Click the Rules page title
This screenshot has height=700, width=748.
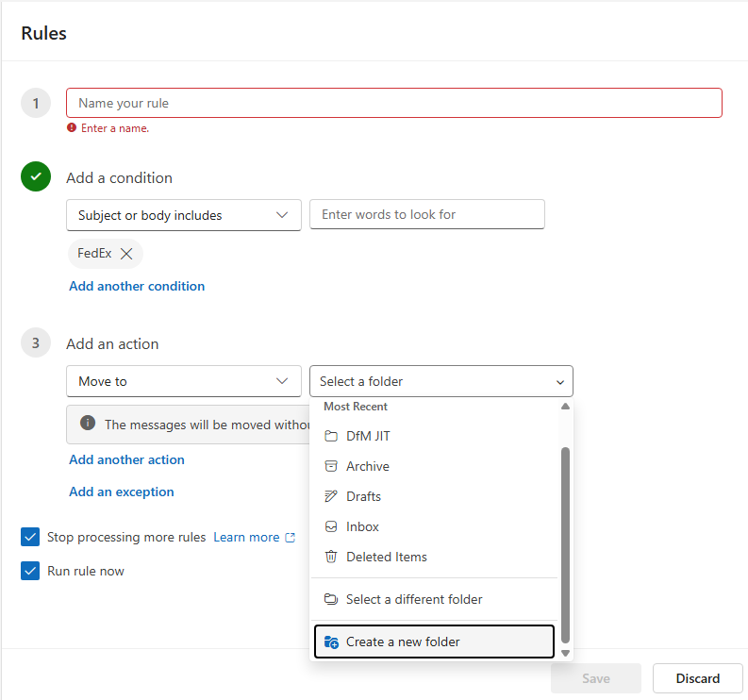click(x=44, y=33)
